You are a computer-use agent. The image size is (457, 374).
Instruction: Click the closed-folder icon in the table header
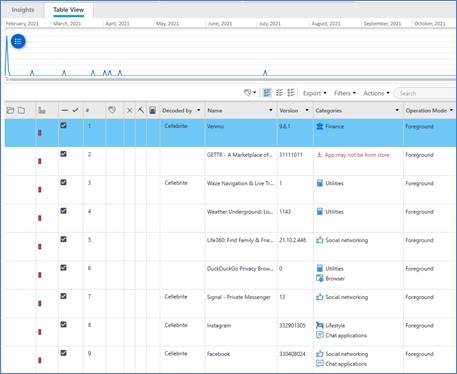click(21, 110)
